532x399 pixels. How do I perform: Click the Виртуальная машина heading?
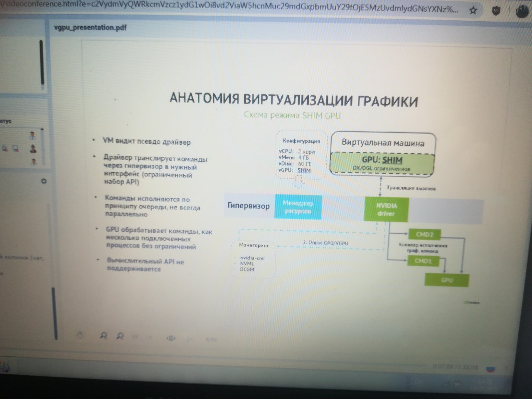pos(383,143)
